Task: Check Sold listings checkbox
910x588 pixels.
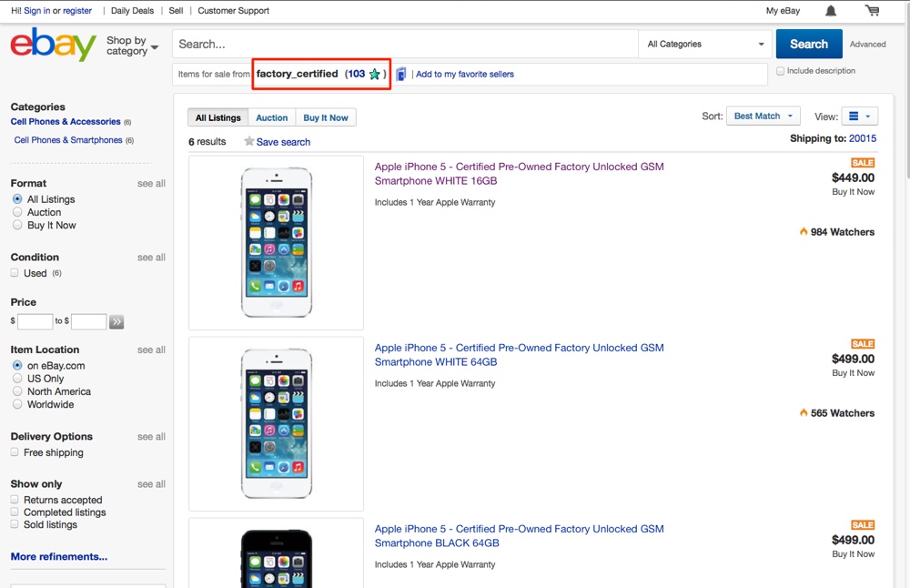Action: pos(15,524)
